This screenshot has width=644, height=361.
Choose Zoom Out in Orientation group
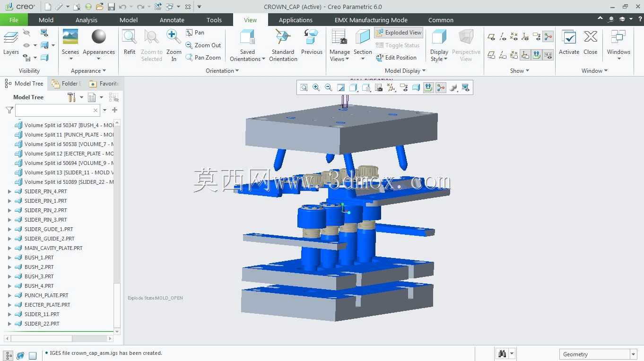pos(203,45)
